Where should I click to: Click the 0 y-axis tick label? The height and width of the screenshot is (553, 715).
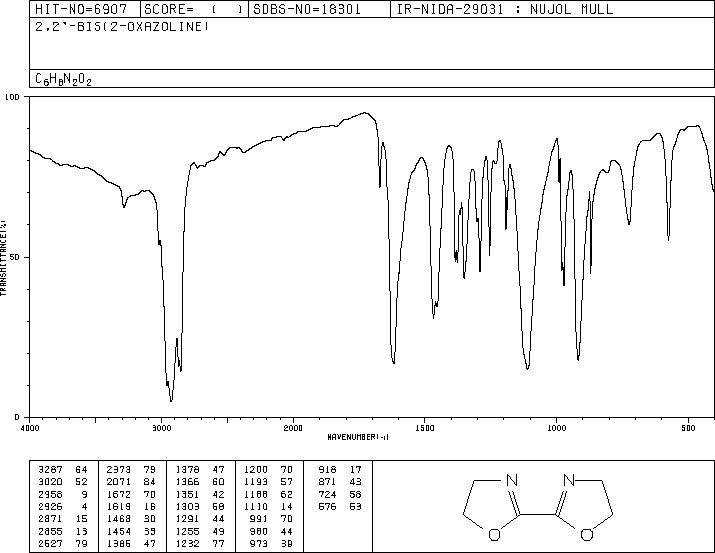tap(17, 417)
